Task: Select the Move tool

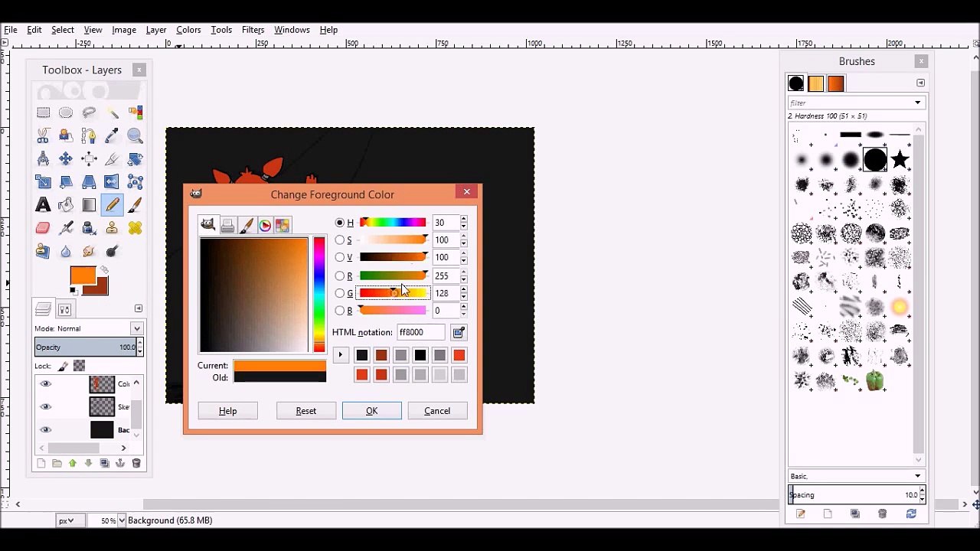Action: (x=66, y=158)
